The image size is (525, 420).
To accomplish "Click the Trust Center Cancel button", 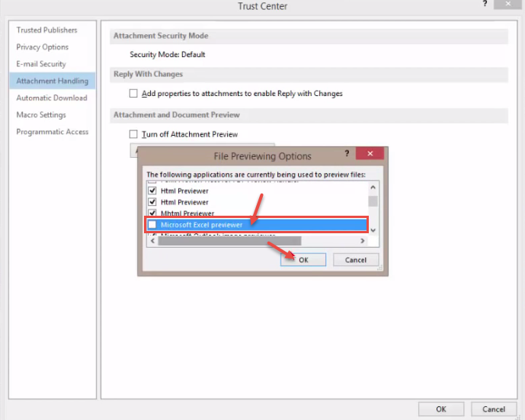I will (x=494, y=409).
